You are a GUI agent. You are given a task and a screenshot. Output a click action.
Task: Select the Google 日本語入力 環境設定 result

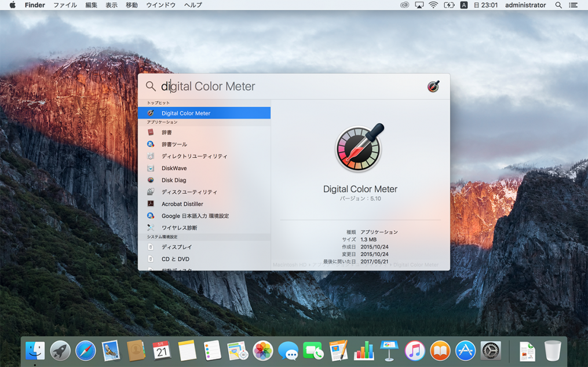pyautogui.click(x=204, y=216)
